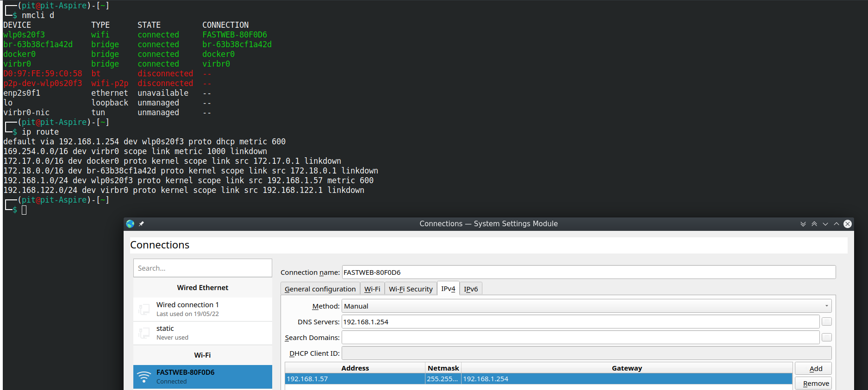Click the 192.168.122.0/24 route line
The image size is (868, 390).
click(184, 190)
